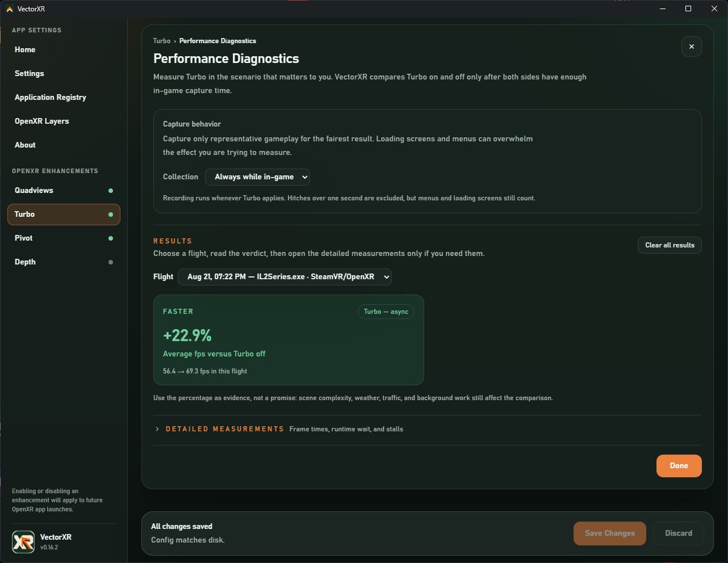Image resolution: width=728 pixels, height=563 pixels.
Task: Click the VectorXR logo in the sidebar footer
Action: 23,541
